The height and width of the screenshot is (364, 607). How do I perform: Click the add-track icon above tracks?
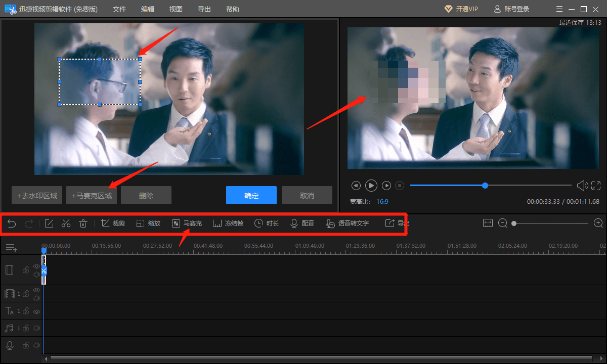(x=11, y=247)
